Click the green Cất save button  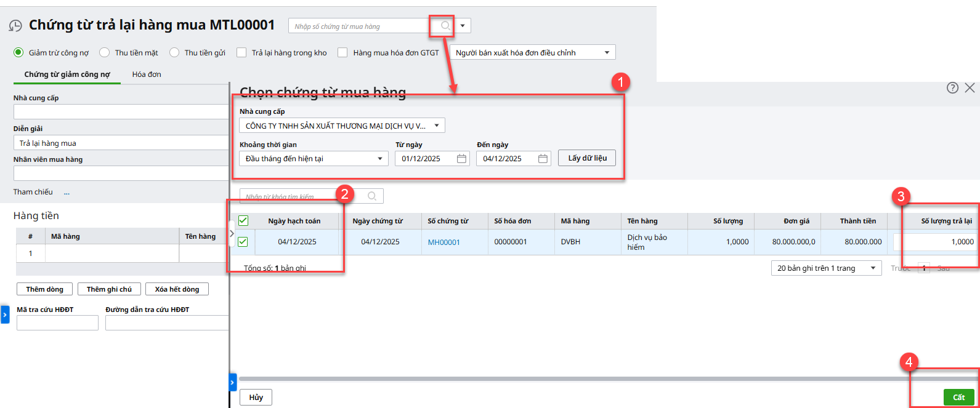(x=958, y=397)
